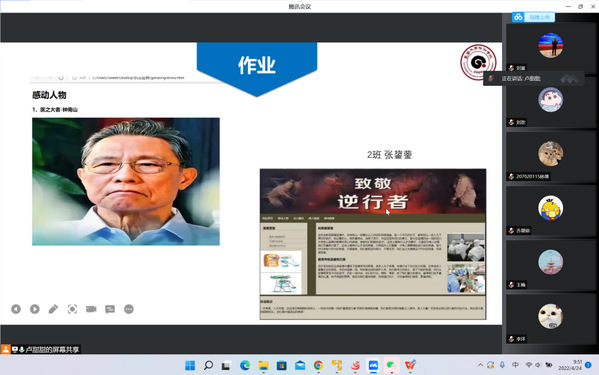
Task: Click the system tray microphone icon
Action: click(x=502, y=365)
